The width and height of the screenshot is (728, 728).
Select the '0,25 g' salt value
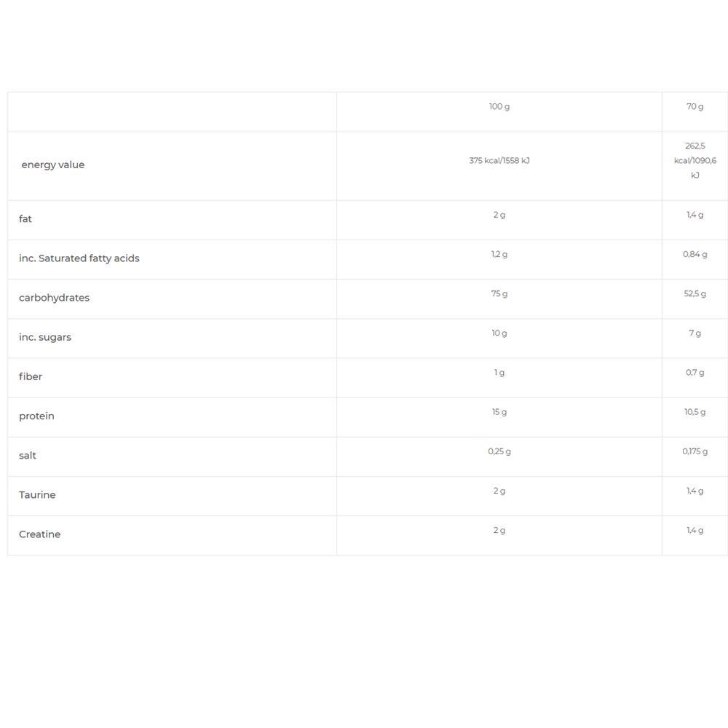(499, 452)
